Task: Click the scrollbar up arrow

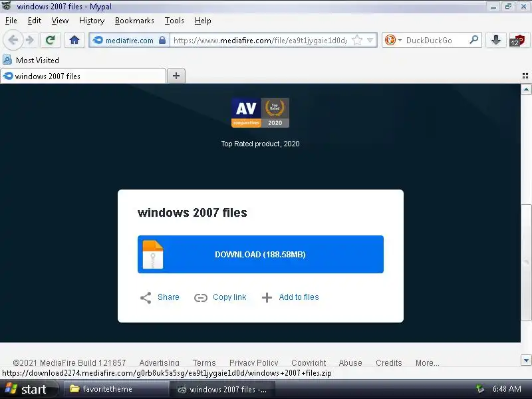Action: [526, 90]
